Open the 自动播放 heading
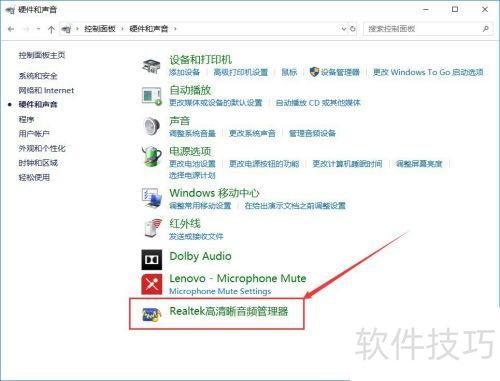 (x=190, y=90)
